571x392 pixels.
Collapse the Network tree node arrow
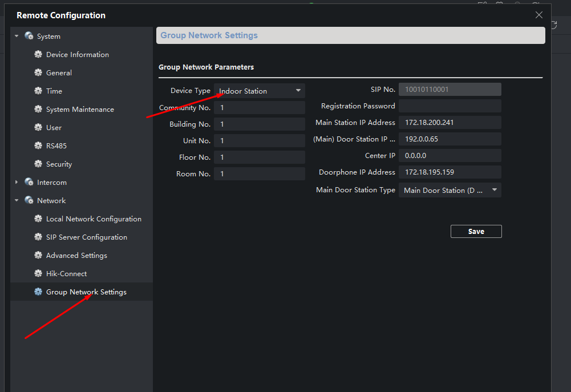point(17,200)
